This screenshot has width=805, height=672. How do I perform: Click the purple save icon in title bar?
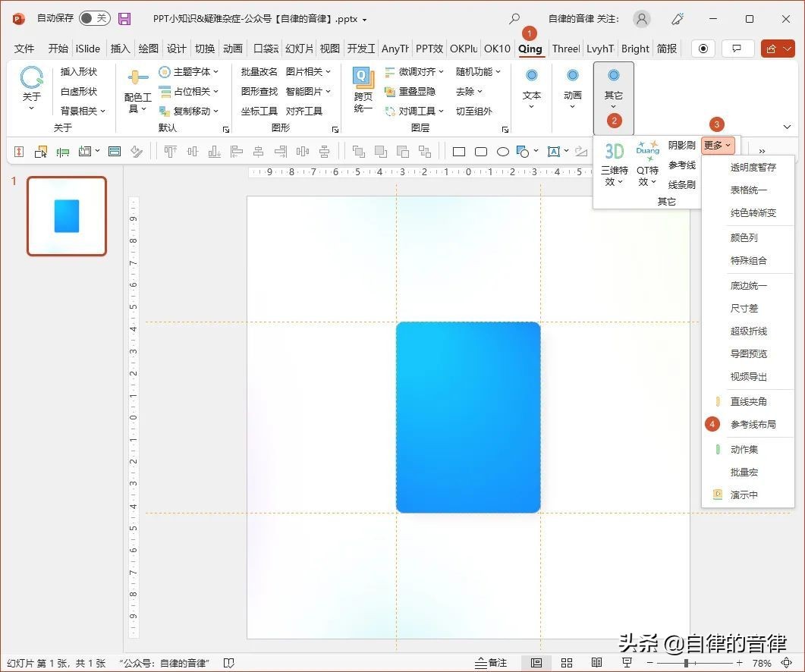point(124,19)
